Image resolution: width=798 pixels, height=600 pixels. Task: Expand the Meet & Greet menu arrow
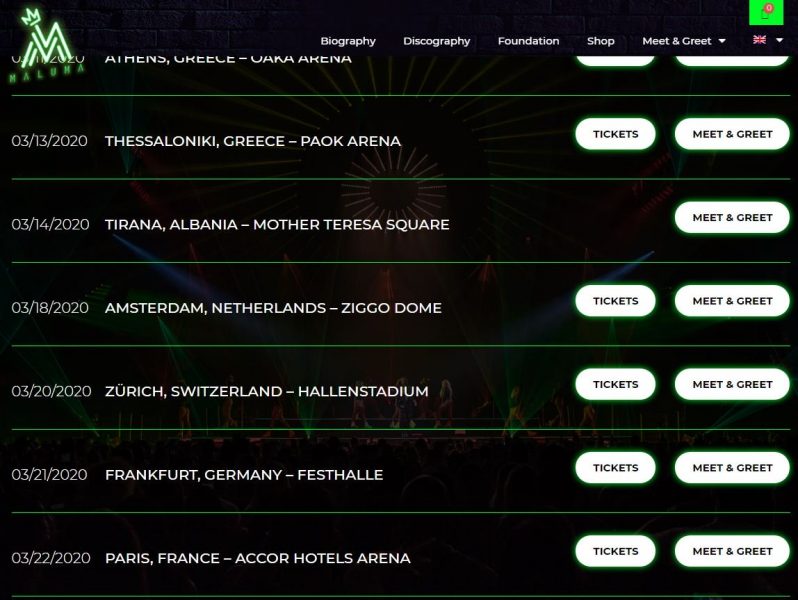coord(722,41)
